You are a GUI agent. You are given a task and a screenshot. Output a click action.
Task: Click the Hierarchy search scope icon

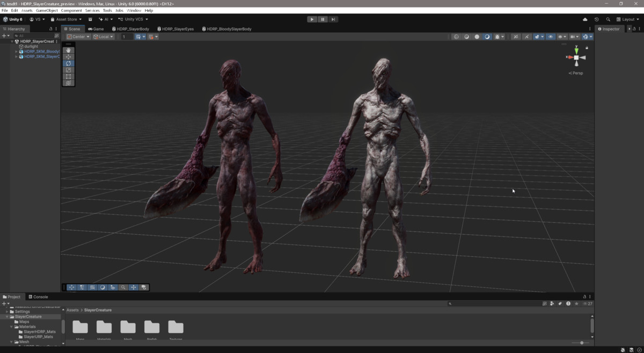(x=56, y=35)
